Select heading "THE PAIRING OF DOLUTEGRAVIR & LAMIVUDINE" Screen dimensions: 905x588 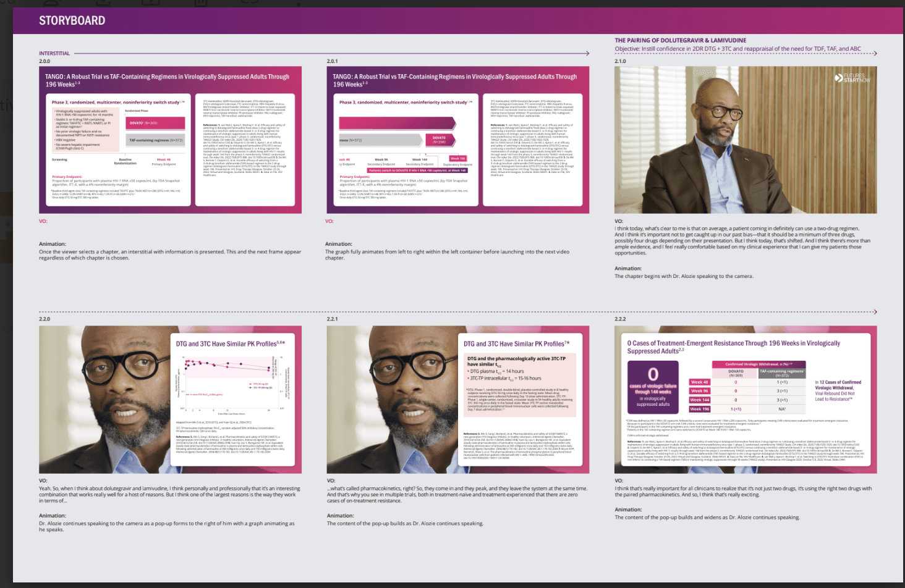point(680,41)
